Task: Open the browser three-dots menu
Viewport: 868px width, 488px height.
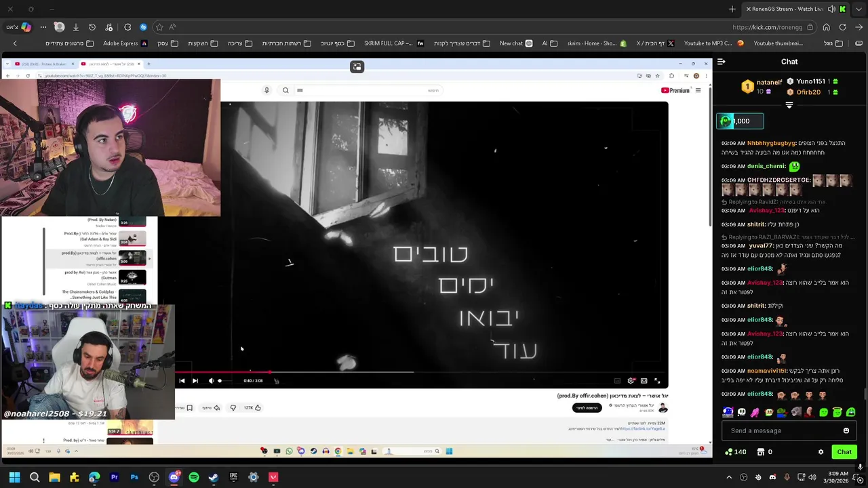Action: point(43,27)
